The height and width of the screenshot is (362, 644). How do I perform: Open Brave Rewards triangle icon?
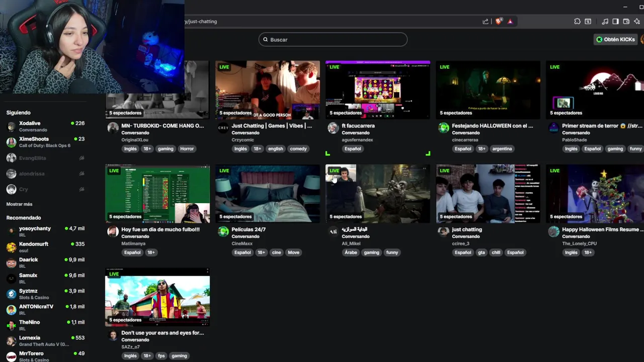click(510, 22)
